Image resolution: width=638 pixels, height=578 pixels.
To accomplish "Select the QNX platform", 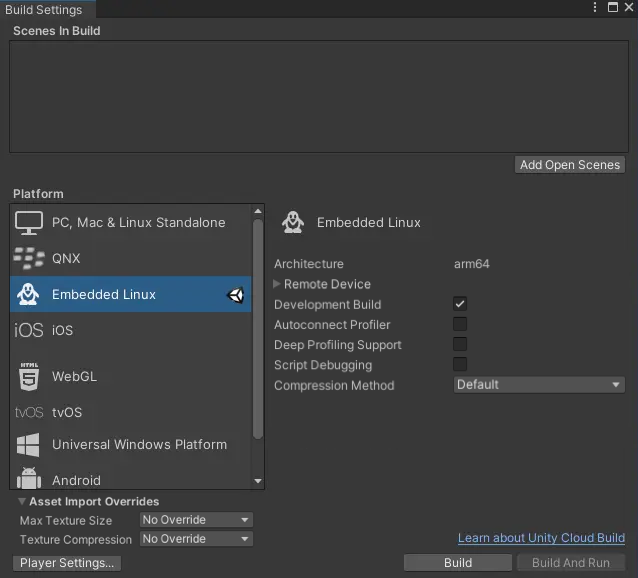I will (x=131, y=258).
